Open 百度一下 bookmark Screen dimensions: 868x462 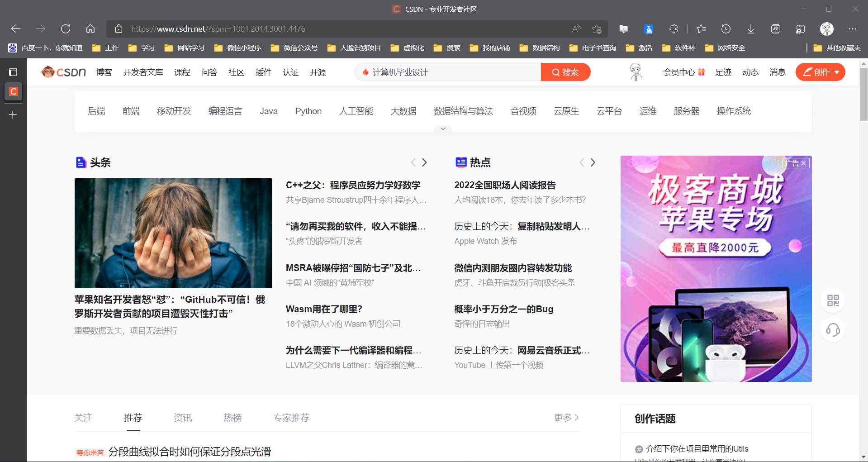(x=46, y=48)
